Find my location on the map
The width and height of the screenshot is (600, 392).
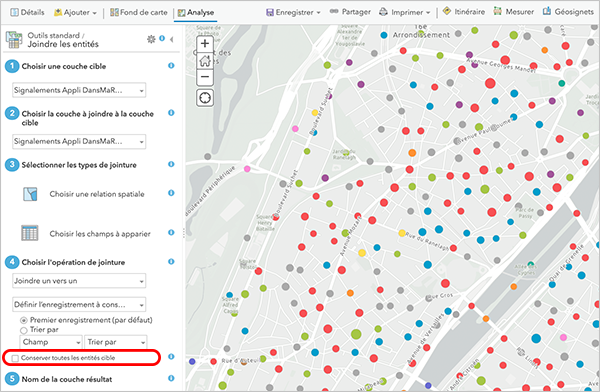click(205, 98)
